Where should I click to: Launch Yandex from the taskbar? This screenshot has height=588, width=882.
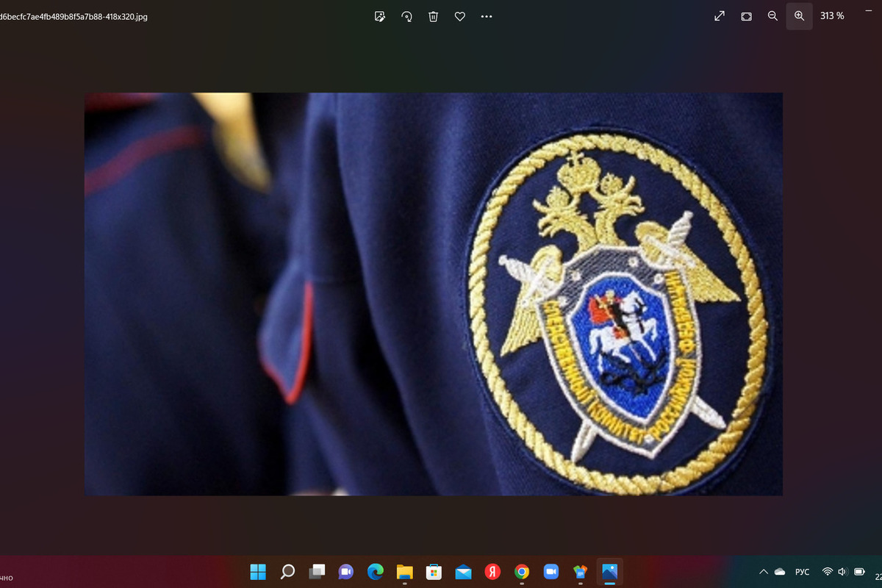(x=492, y=572)
